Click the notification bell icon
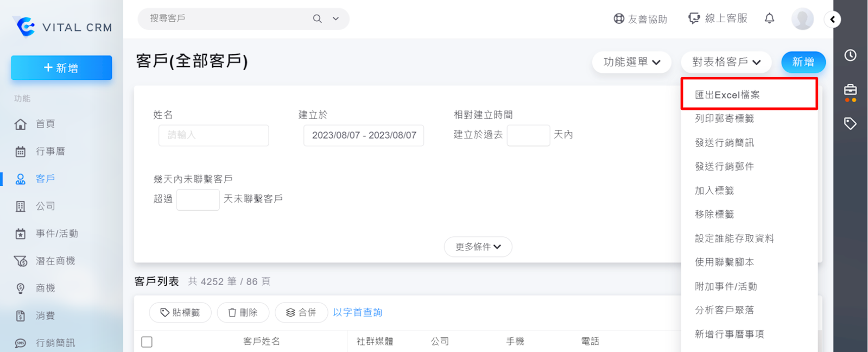868x352 pixels. click(769, 18)
